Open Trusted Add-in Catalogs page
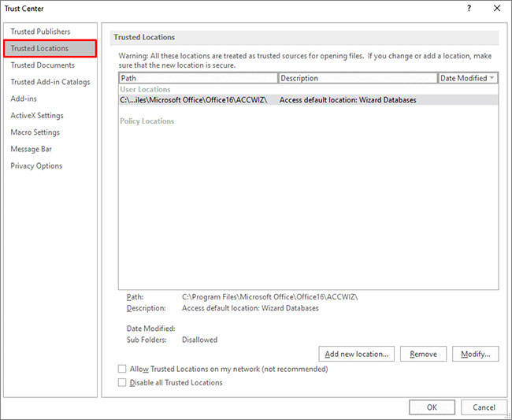This screenshot has height=420, width=512. (50, 82)
